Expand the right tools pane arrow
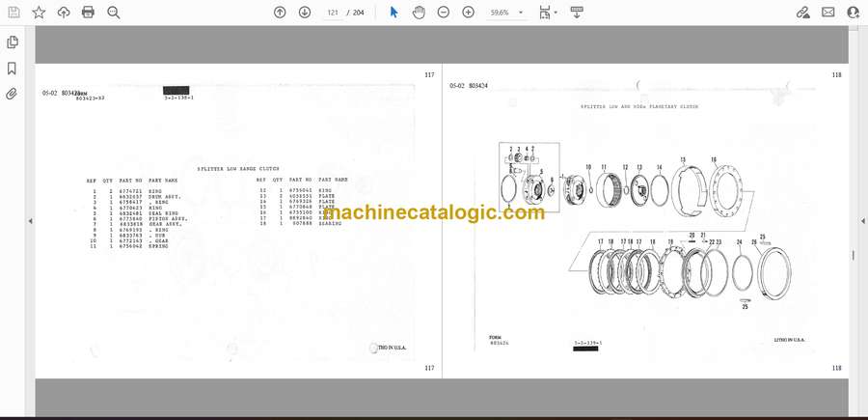The width and height of the screenshot is (868, 420). pyautogui.click(x=862, y=221)
